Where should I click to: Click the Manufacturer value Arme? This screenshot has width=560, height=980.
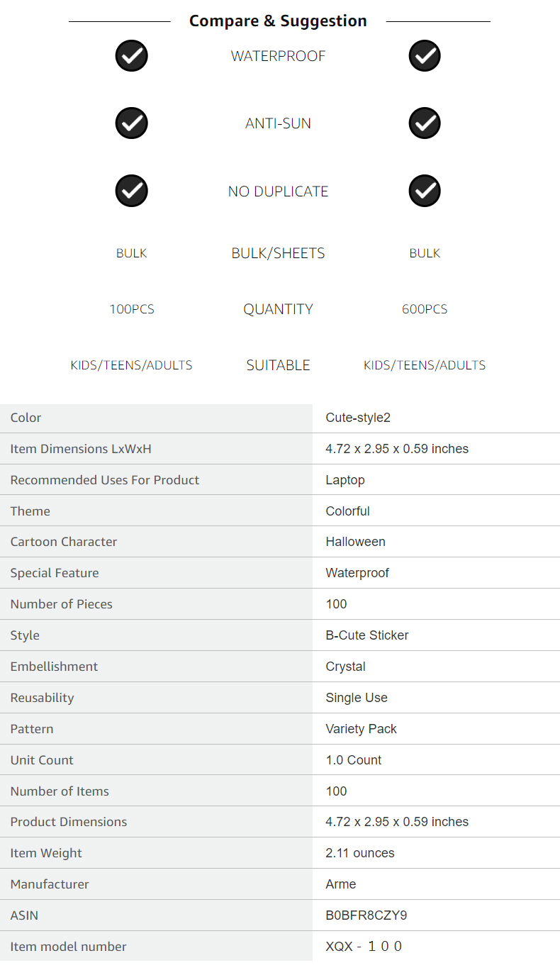(341, 884)
